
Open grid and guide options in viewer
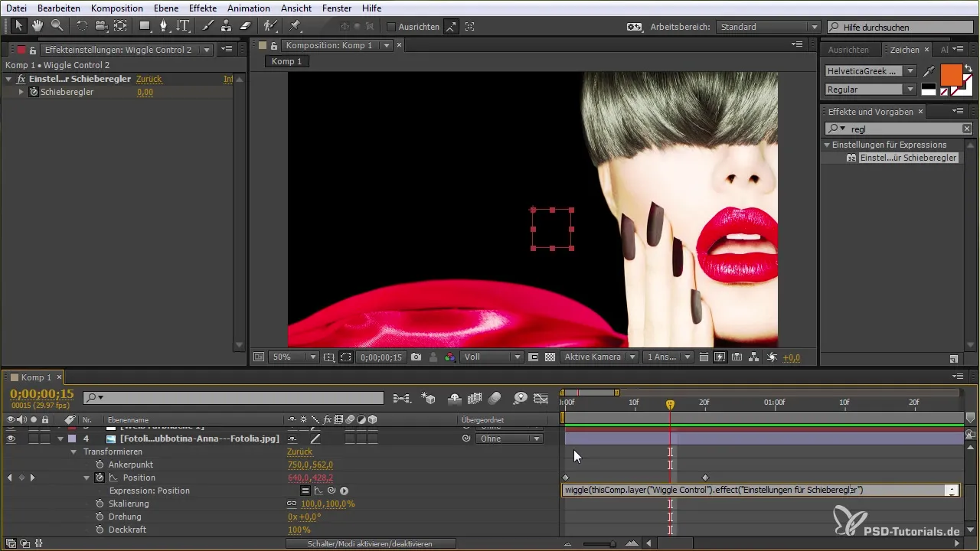pos(329,357)
